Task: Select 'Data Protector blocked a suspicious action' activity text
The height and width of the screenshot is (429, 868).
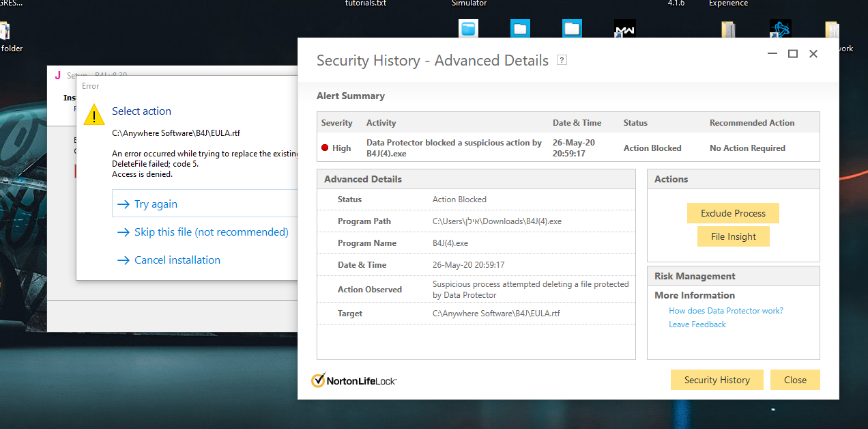Action: (x=454, y=148)
